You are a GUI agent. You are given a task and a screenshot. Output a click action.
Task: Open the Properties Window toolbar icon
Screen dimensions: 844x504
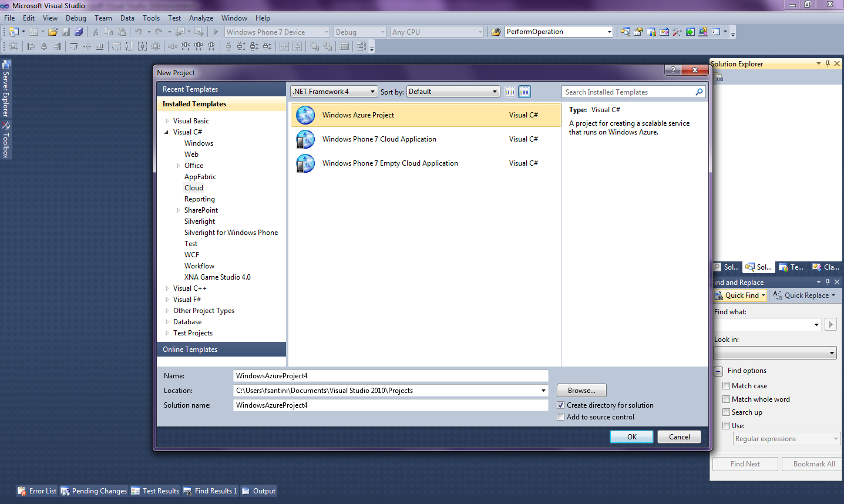tap(638, 32)
